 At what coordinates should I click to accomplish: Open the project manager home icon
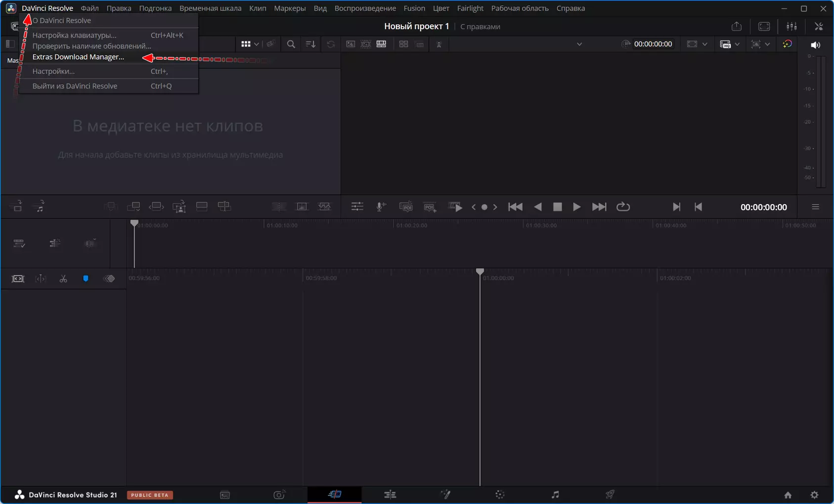pyautogui.click(x=788, y=495)
